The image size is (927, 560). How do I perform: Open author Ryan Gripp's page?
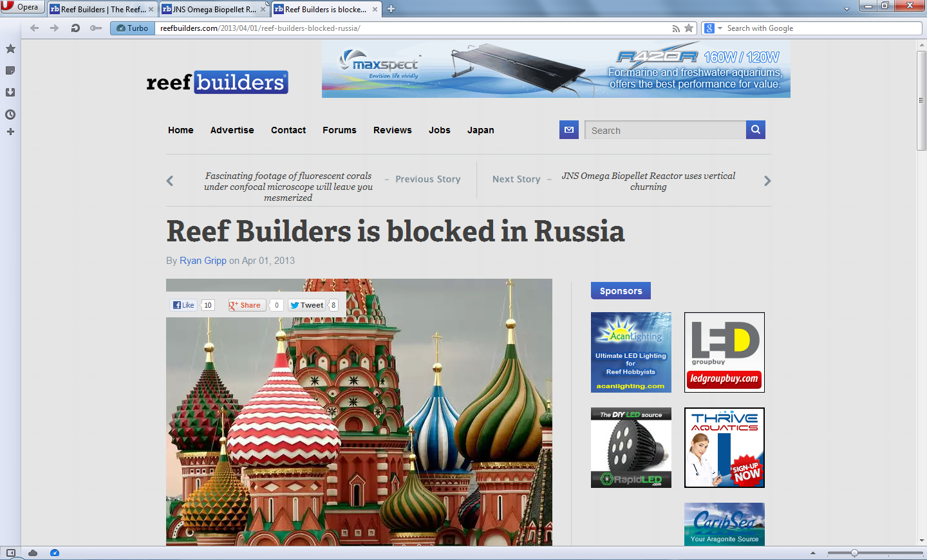click(203, 261)
